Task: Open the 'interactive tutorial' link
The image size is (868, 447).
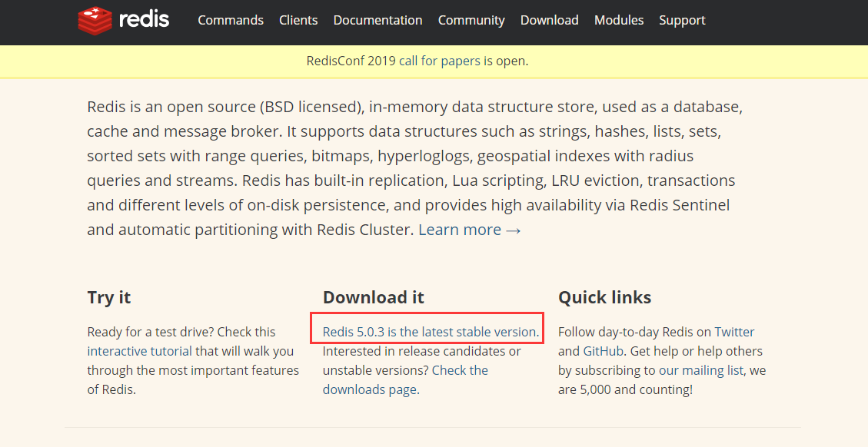Action: 139,351
